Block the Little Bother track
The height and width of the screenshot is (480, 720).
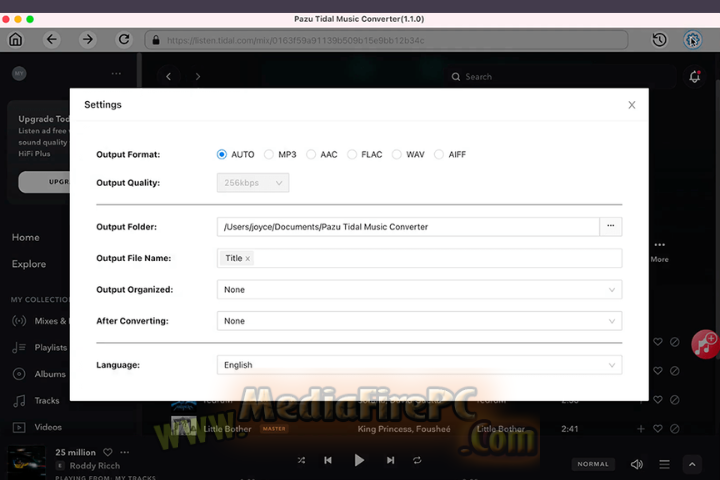click(x=675, y=429)
